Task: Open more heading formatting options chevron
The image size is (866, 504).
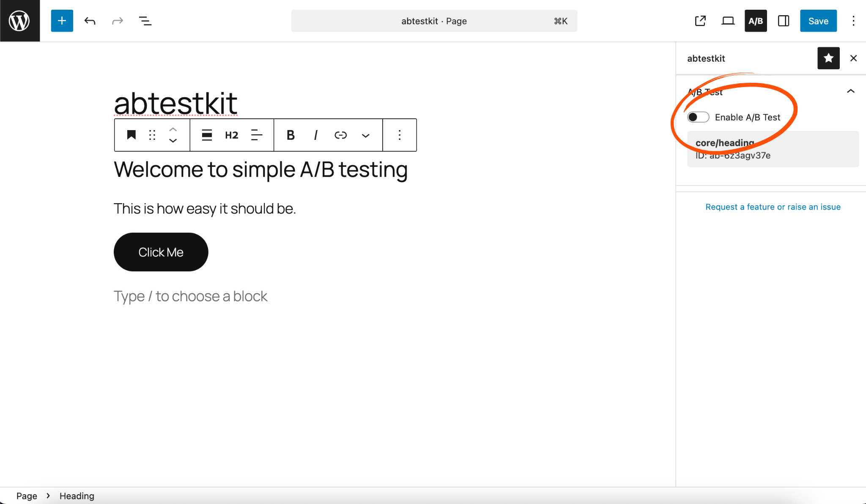Action: tap(365, 135)
